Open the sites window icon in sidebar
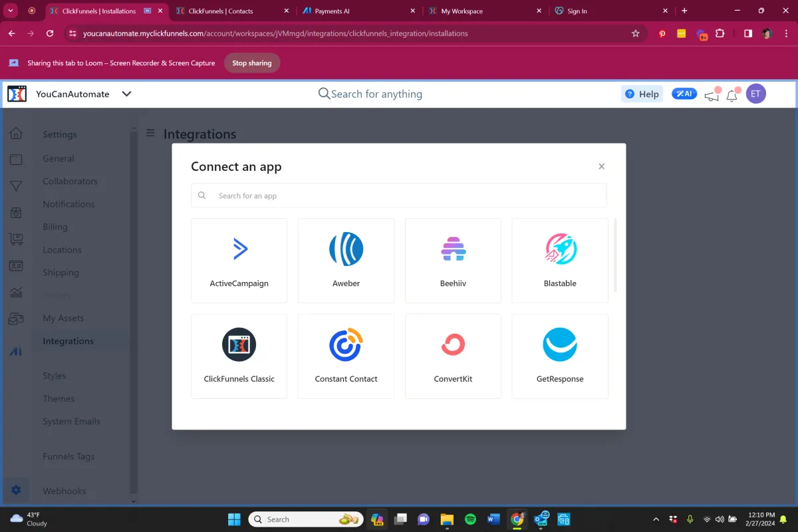The image size is (798, 532). (x=16, y=160)
